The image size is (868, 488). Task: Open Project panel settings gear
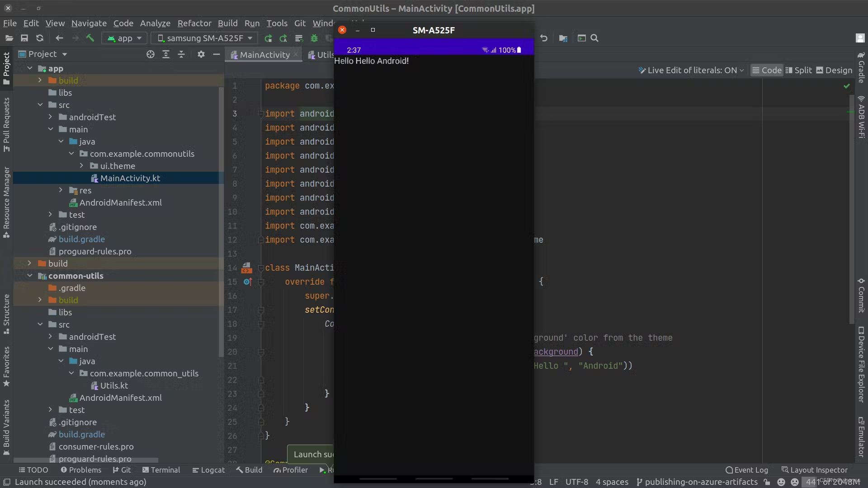(x=201, y=54)
